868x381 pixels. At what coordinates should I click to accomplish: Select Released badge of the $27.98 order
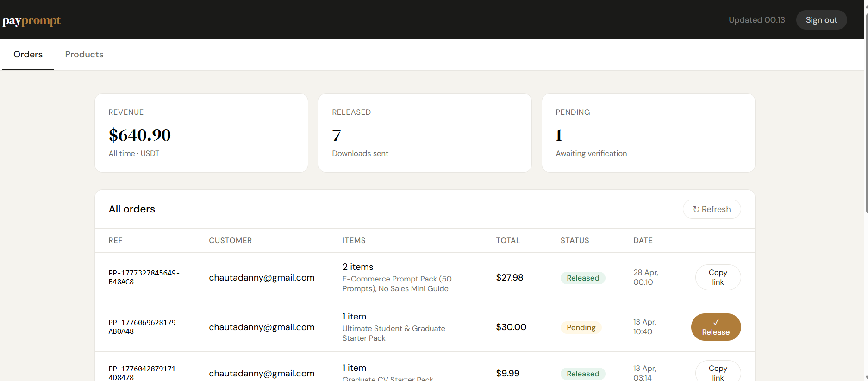click(x=583, y=278)
